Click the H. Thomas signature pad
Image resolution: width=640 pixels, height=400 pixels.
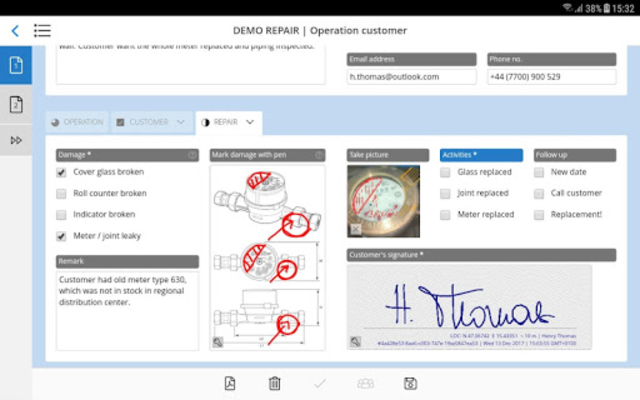(469, 307)
